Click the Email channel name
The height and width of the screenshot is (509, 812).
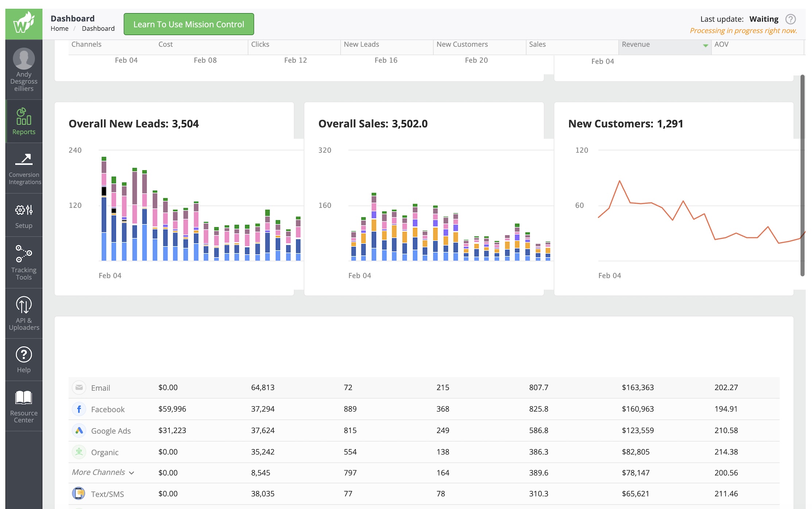coord(101,388)
